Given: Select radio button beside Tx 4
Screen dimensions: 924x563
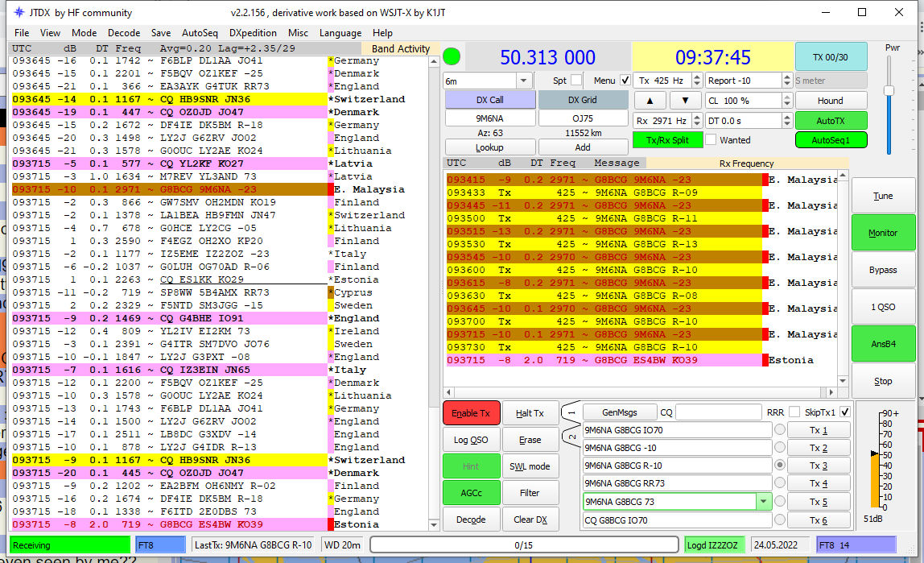Looking at the screenshot, I should 780,482.
